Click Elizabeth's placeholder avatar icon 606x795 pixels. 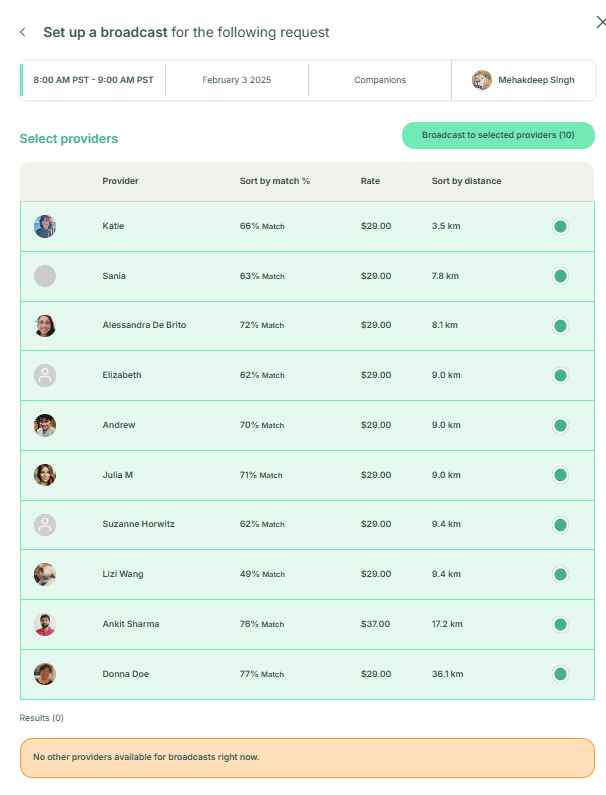pos(45,375)
